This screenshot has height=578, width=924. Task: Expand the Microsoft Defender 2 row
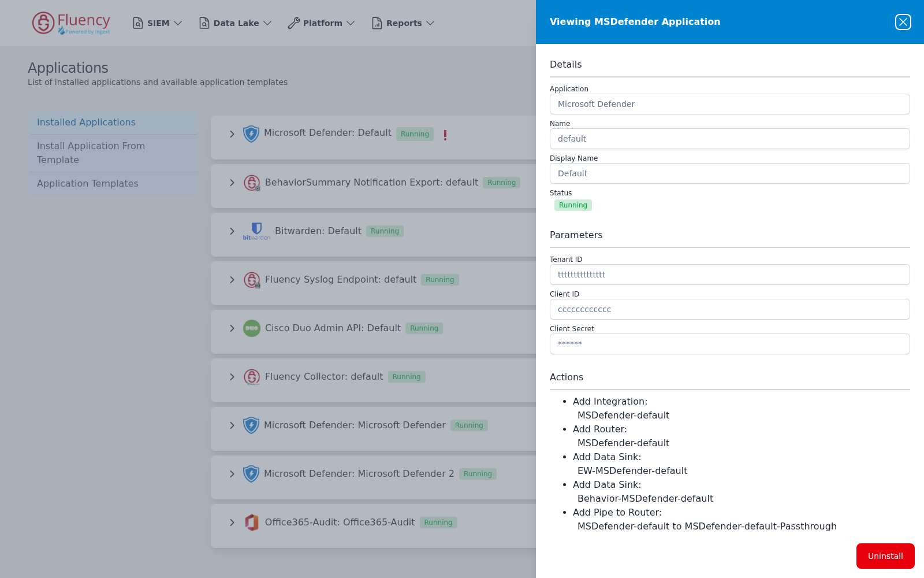[x=232, y=474]
